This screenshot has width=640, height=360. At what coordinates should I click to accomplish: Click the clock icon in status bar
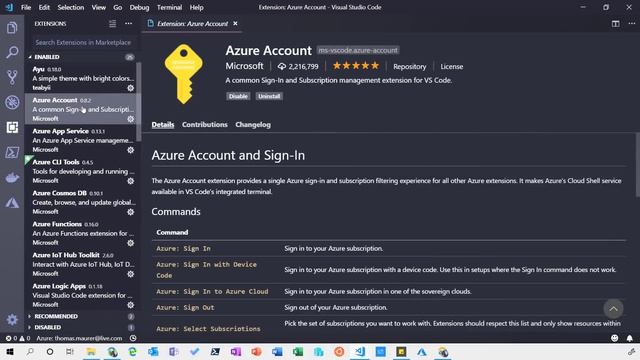[x=133, y=338]
